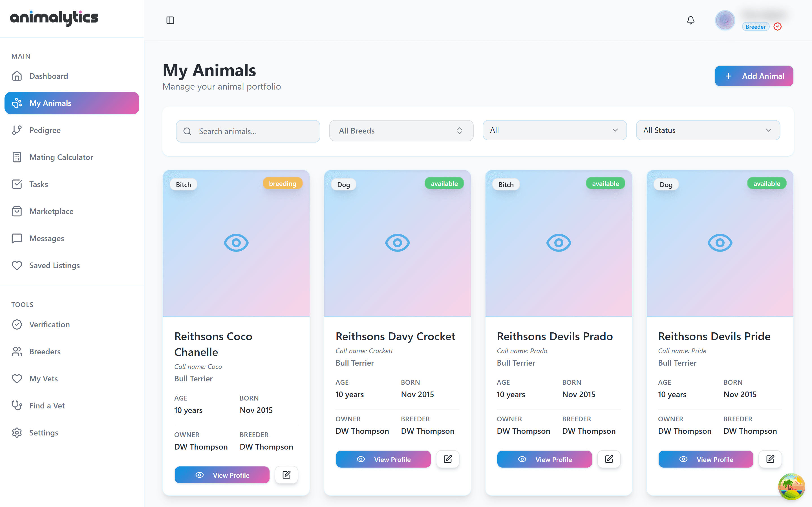Click the red verification badge icon
Image resolution: width=812 pixels, height=507 pixels.
pos(777,26)
